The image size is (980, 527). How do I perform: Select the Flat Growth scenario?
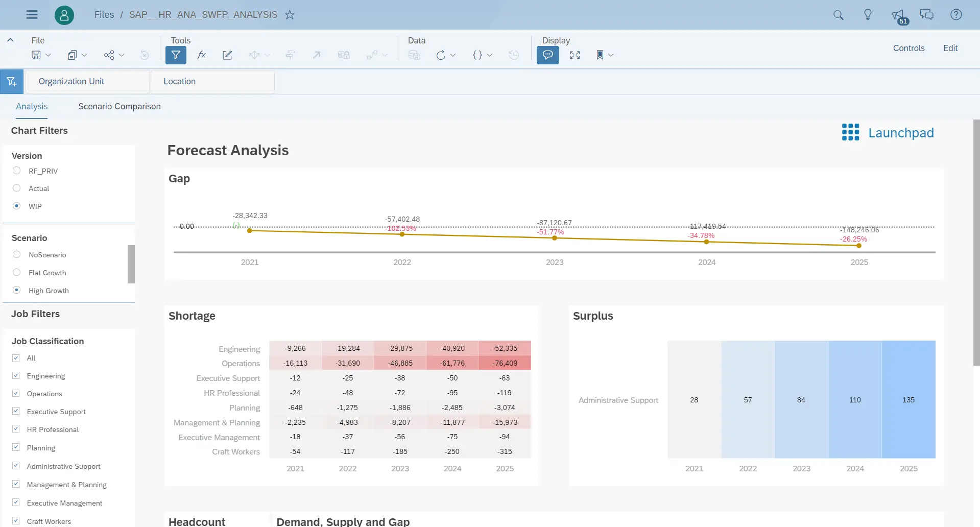pyautogui.click(x=16, y=272)
